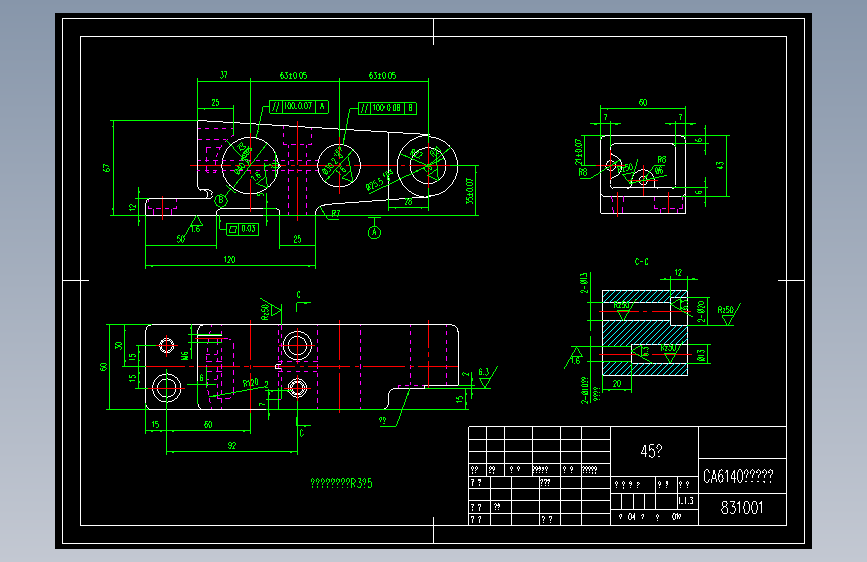The image size is (867, 562).
Task: Click the circled datum A symbol
Action: pos(374,232)
